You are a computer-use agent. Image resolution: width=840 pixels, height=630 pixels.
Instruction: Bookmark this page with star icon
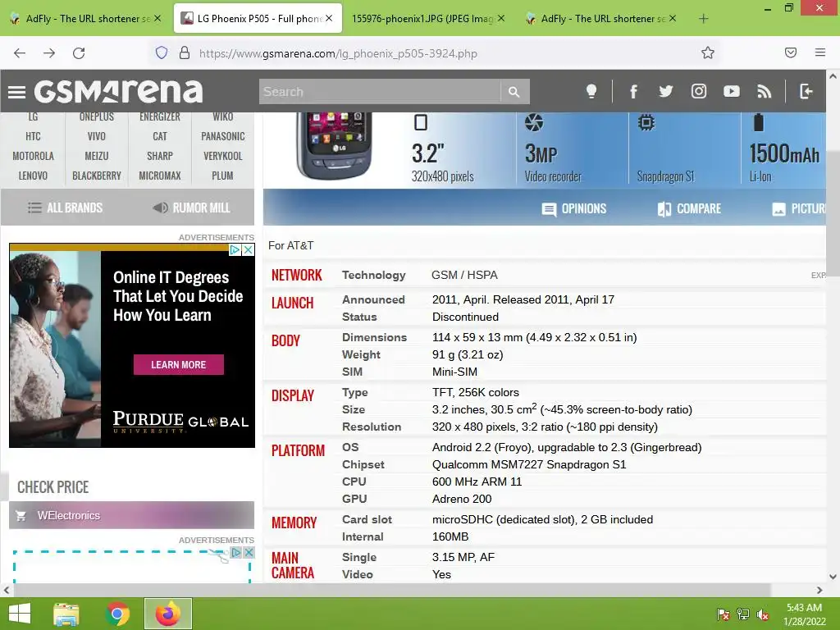(708, 52)
